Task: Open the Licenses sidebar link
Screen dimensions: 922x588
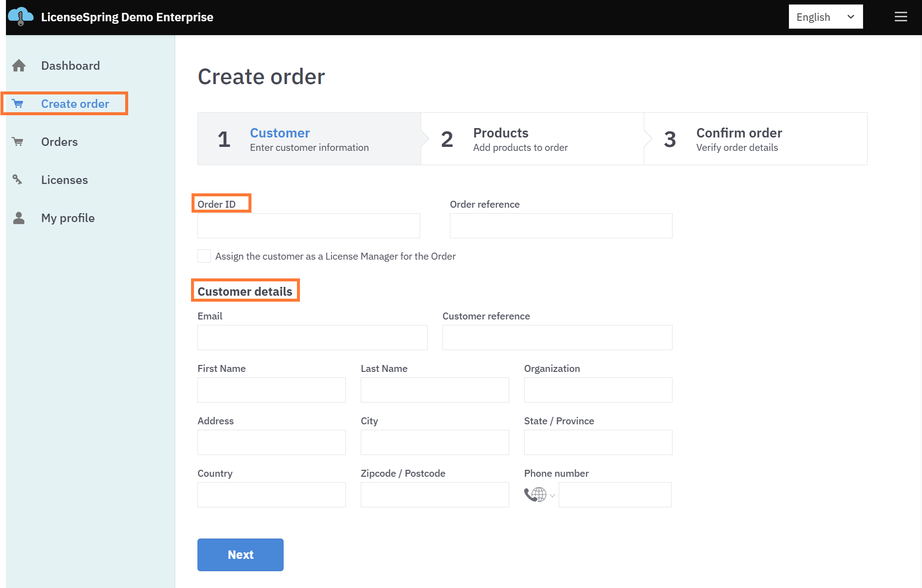Action: [x=64, y=180]
